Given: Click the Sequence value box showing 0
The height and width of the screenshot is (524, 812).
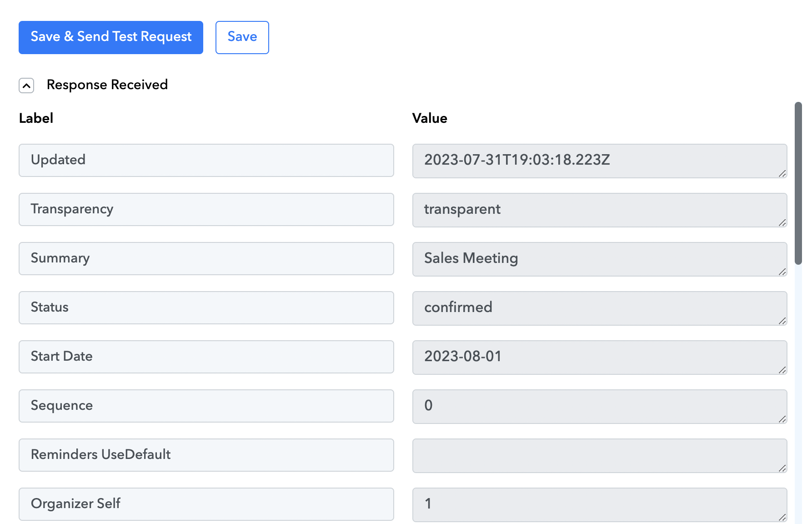Looking at the screenshot, I should click(600, 407).
